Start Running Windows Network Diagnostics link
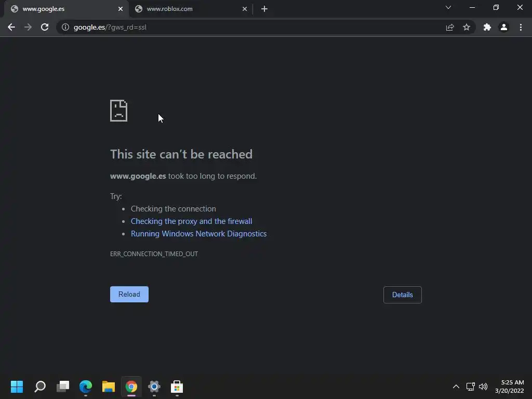 198,234
